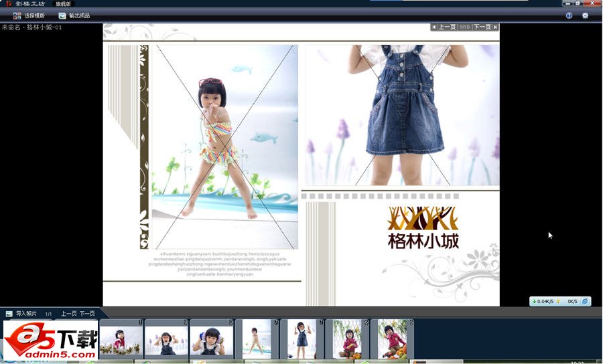
Task: Click 上一页 in the photo strip bar
Action: pos(68,313)
